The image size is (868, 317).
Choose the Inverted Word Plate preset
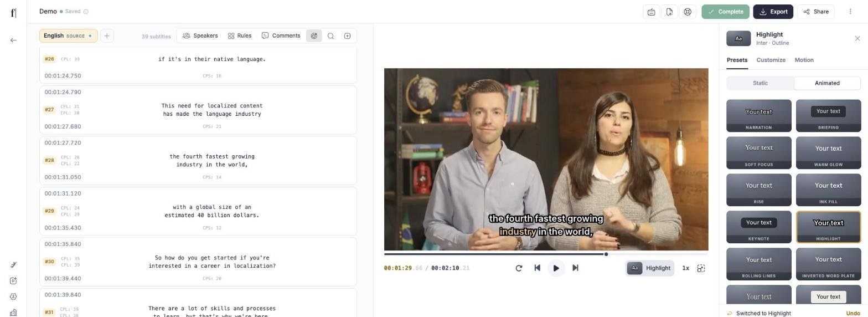(828, 264)
